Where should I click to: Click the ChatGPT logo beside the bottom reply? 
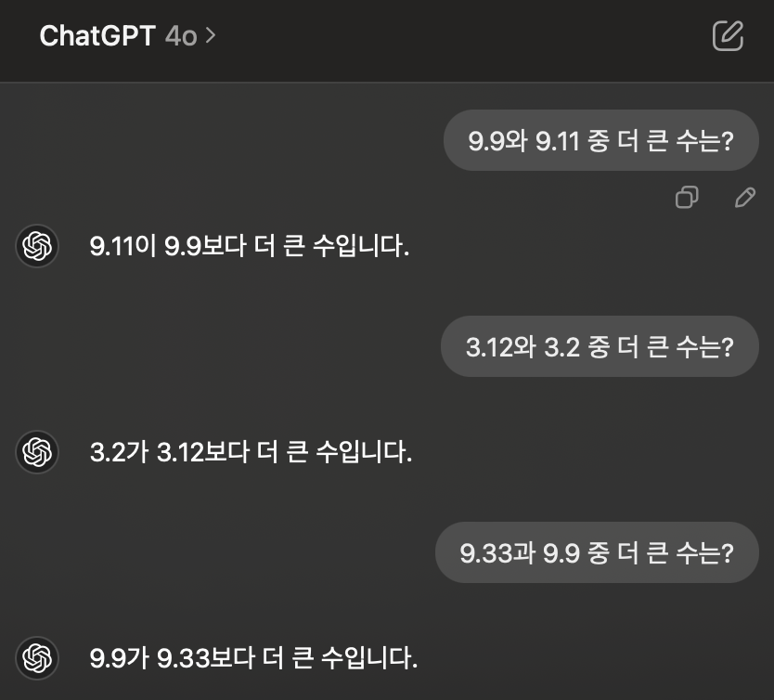(36, 659)
